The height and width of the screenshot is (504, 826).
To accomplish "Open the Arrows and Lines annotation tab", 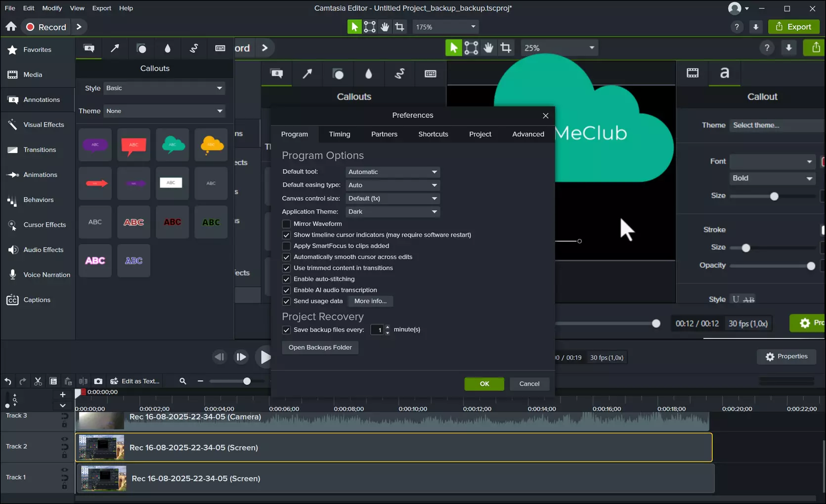I will [x=115, y=48].
